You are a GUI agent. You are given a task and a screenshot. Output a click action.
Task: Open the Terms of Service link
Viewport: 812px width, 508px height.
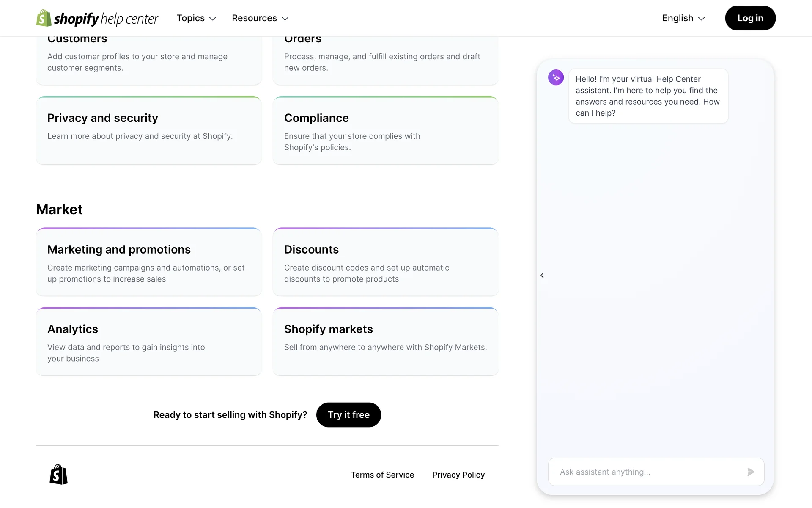point(382,475)
